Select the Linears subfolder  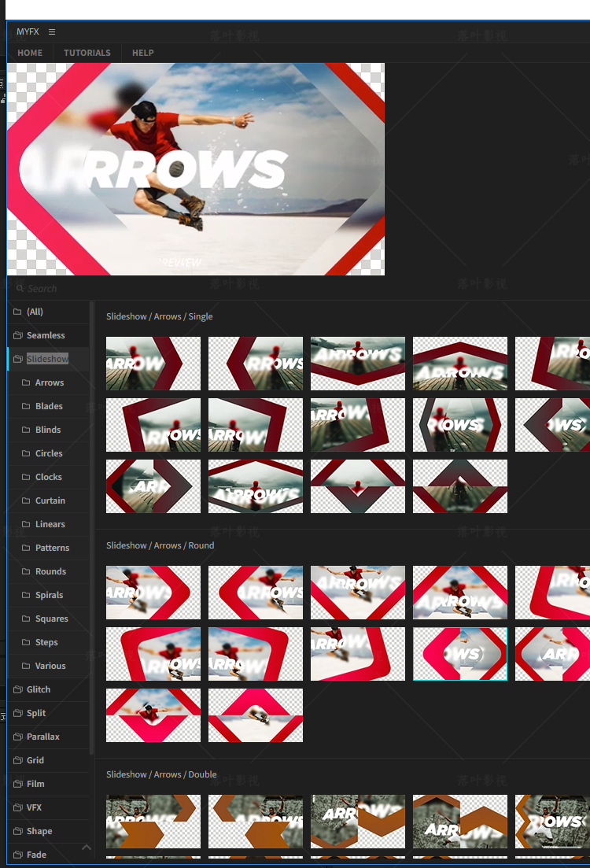tap(49, 524)
